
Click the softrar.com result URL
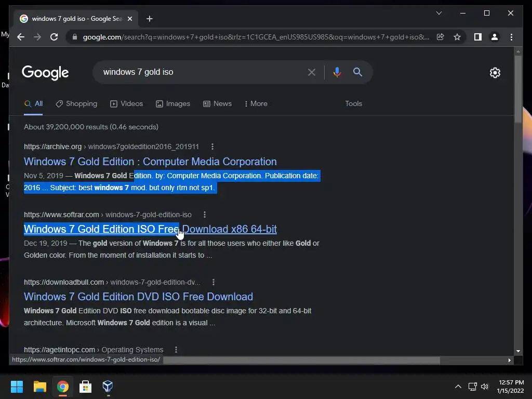[108, 215]
